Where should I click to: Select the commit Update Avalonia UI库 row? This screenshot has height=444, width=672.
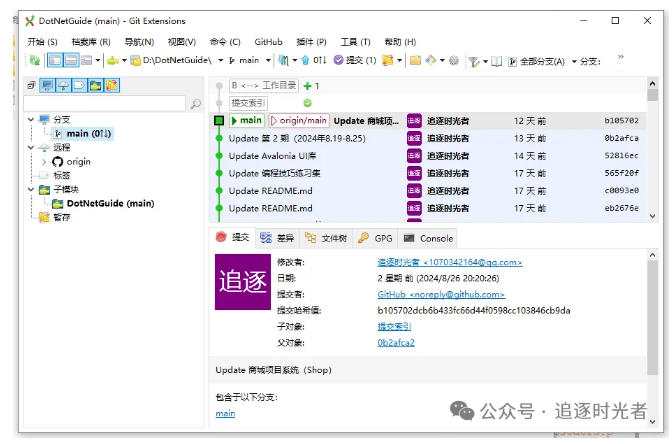click(x=429, y=156)
